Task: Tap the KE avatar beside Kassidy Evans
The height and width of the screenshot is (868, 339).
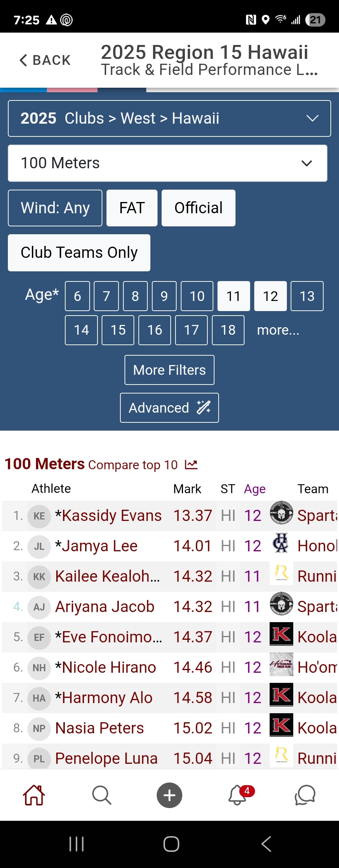Action: click(39, 516)
